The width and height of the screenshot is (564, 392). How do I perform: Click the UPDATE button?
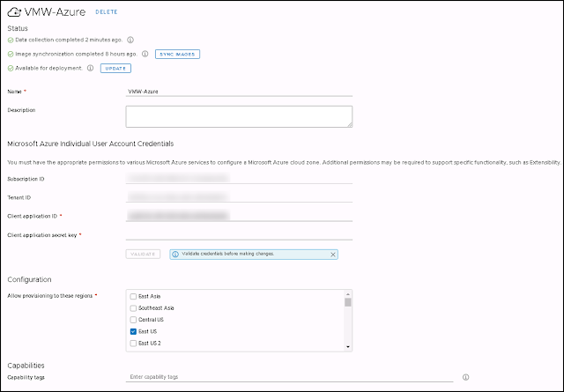115,69
